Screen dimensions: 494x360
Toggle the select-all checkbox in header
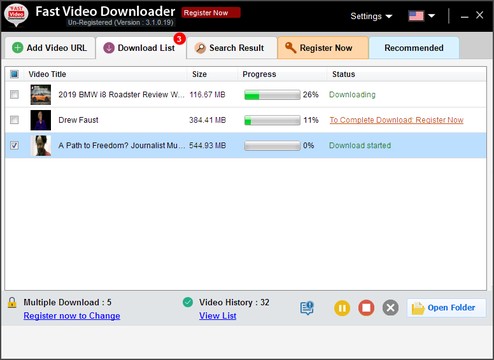coord(14,74)
